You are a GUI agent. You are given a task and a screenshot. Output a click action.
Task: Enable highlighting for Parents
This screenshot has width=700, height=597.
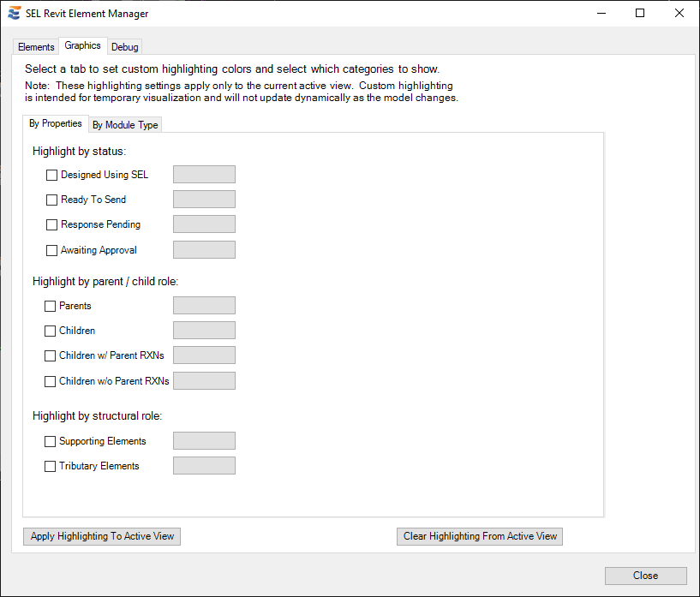tap(50, 306)
